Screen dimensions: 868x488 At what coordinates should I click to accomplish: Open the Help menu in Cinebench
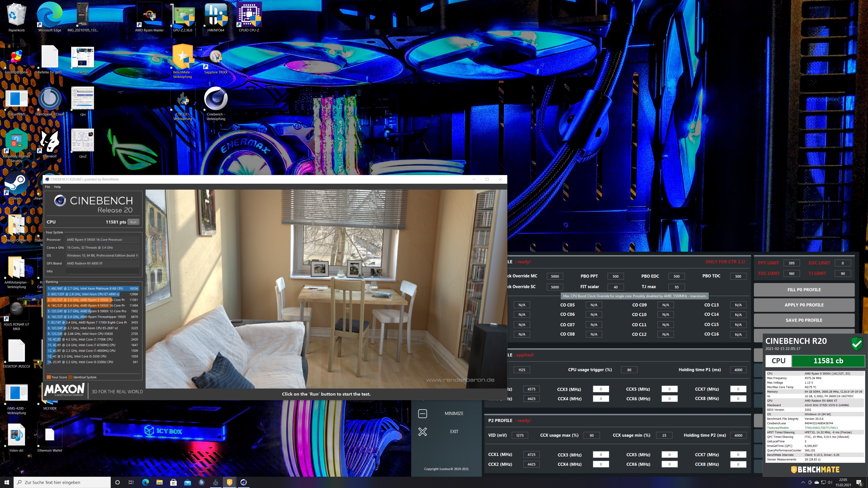click(x=57, y=187)
